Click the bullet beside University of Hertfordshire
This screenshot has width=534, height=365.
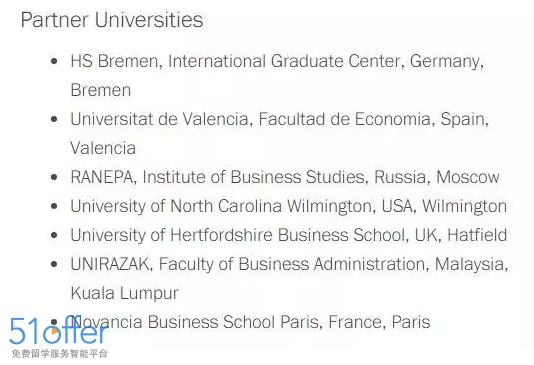[54, 235]
